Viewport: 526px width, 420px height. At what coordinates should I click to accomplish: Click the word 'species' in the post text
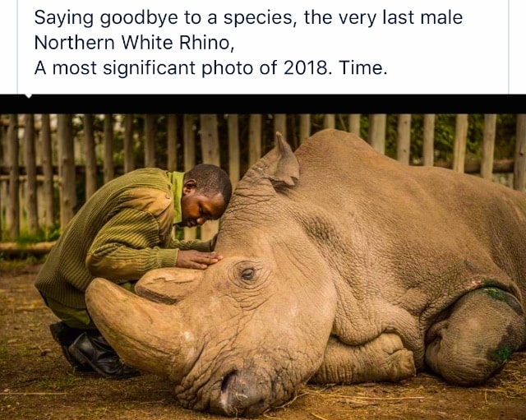point(258,18)
